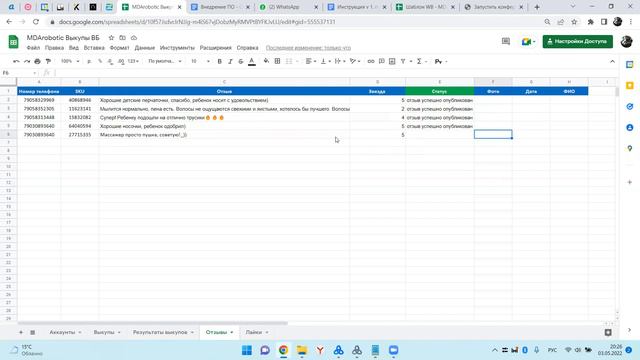Open horizontal align dropdown
The height and width of the screenshot is (360, 640).
pos(311,61)
